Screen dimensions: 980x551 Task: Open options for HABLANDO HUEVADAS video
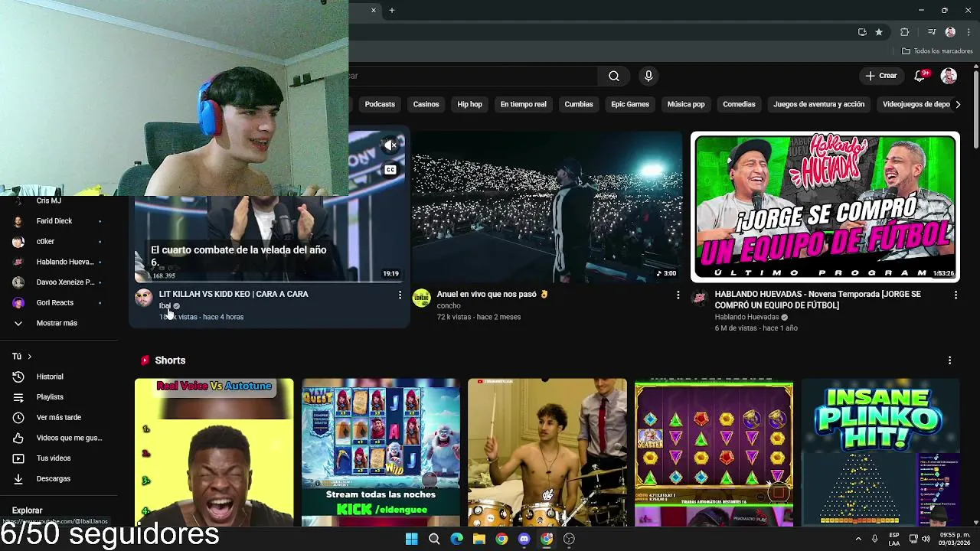[955, 295]
